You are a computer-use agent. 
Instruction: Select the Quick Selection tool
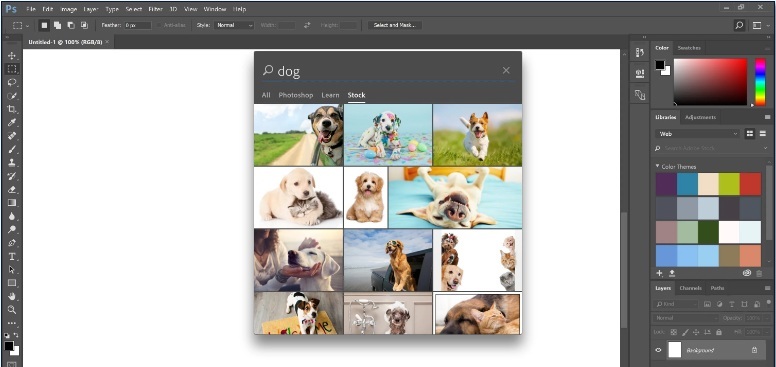12,95
